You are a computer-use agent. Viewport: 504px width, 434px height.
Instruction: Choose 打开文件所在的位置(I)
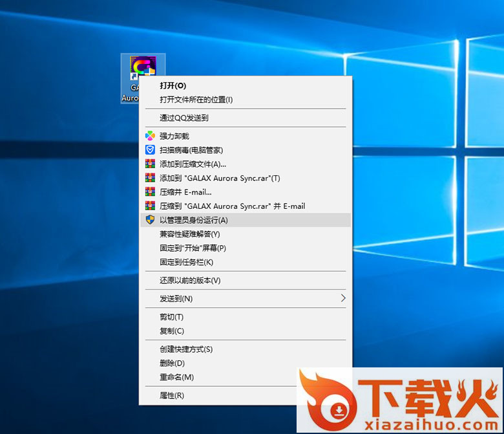pos(196,100)
